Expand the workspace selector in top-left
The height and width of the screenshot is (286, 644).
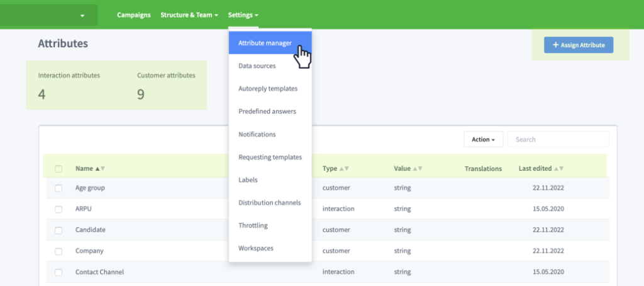(x=48, y=15)
